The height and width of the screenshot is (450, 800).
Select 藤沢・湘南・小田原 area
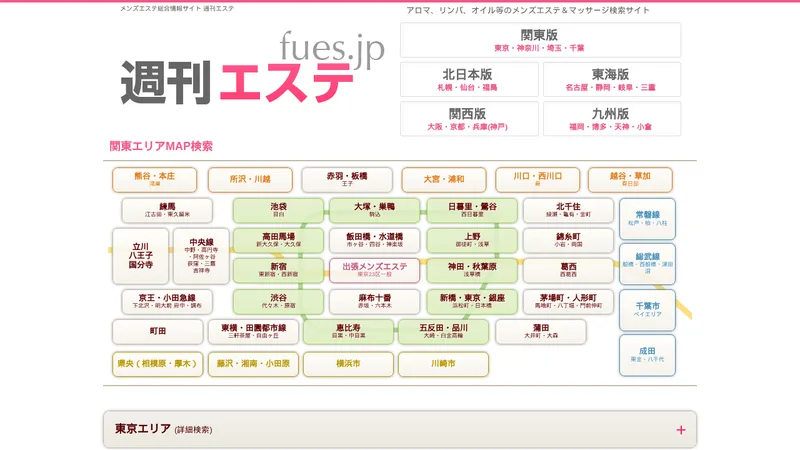pyautogui.click(x=253, y=364)
